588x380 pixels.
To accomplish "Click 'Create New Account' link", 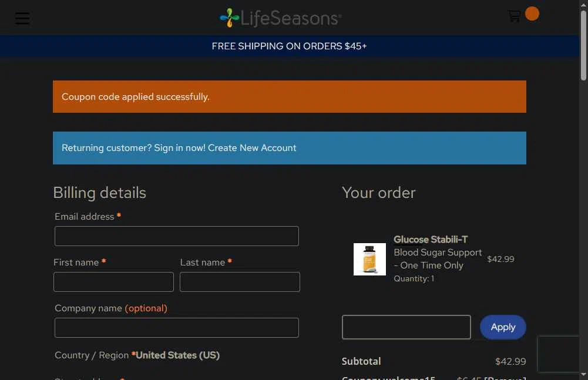I will coord(252,148).
